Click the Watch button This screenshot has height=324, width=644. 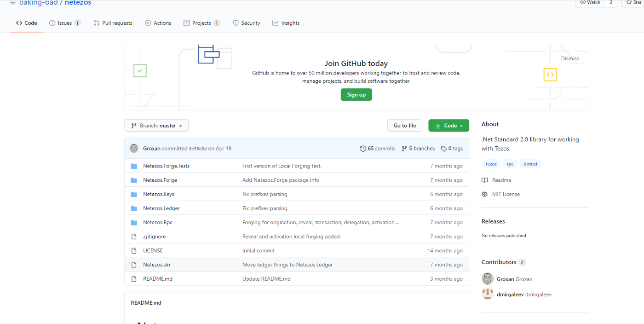coord(590,3)
